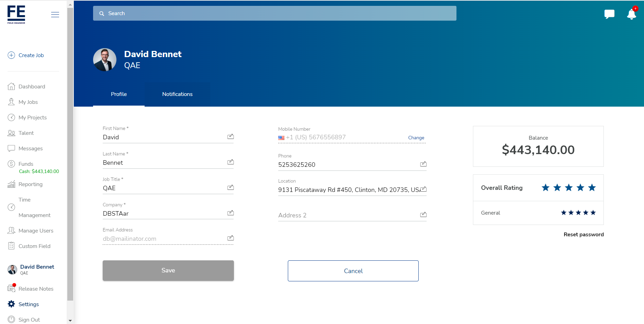Click the edit icon for Job Title
Image resolution: width=644 pixels, height=324 pixels.
pos(230,187)
